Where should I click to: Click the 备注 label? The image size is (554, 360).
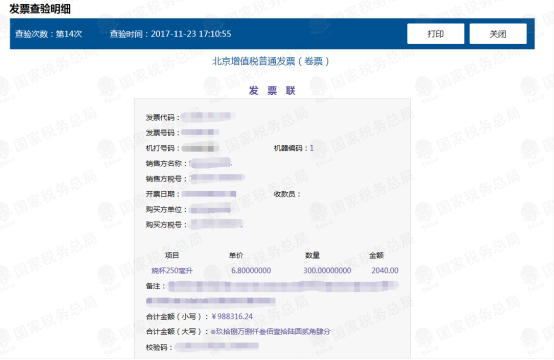(x=155, y=286)
